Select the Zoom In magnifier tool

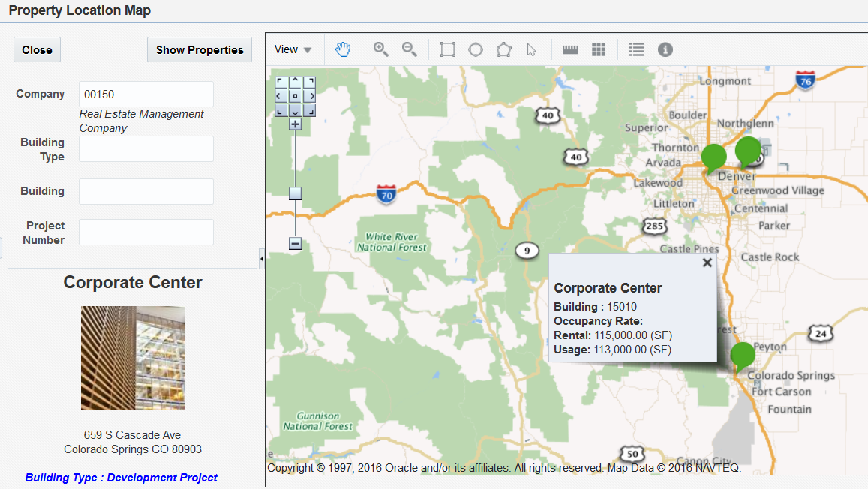coord(380,49)
